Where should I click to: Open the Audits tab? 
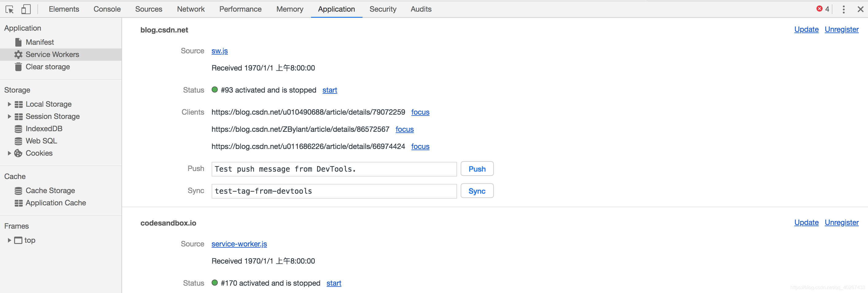coord(421,9)
